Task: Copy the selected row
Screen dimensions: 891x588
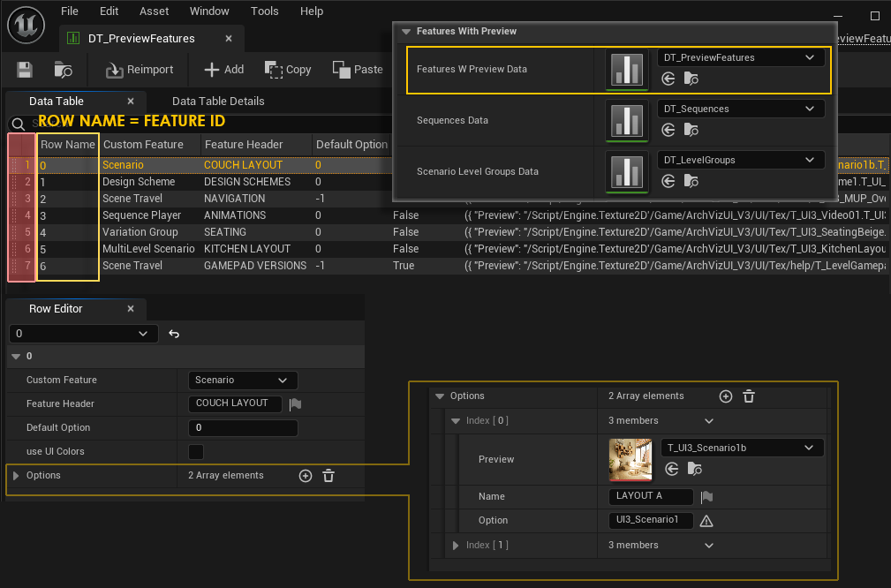Action: click(x=288, y=70)
